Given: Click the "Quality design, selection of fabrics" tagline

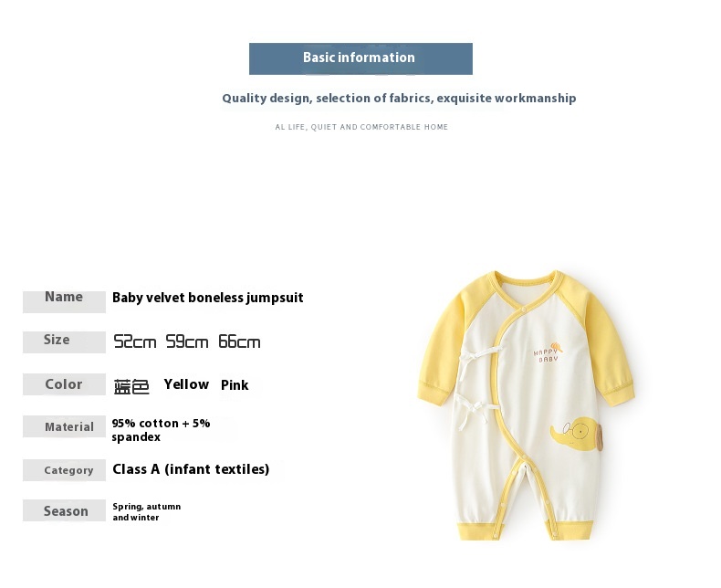Looking at the screenshot, I should [x=399, y=99].
